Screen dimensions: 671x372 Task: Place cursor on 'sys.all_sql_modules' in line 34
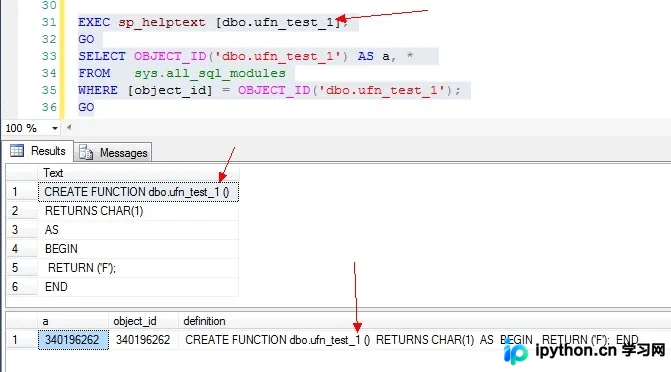210,73
